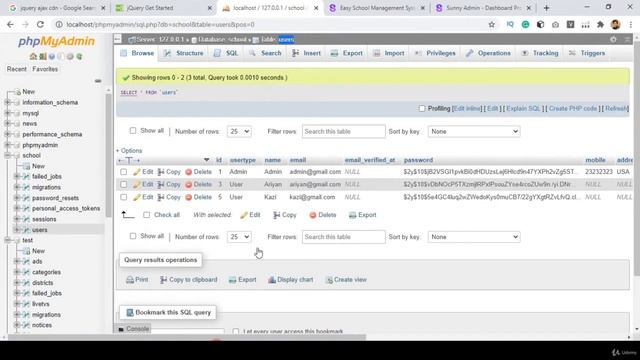
Task: Enable top Show all checkbox
Action: [133, 131]
